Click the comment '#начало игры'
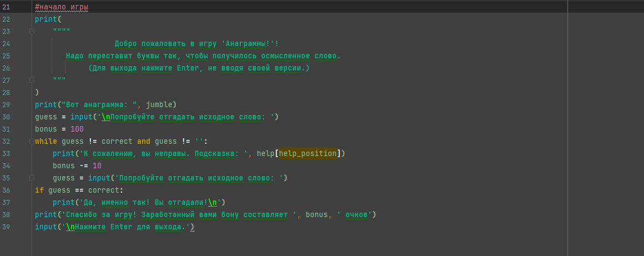This screenshot has width=644, height=256. click(x=62, y=7)
